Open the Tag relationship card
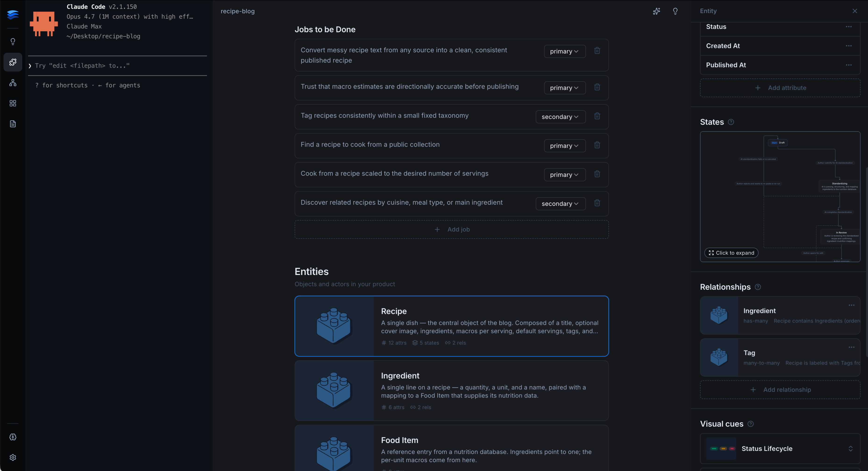Viewport: 868px width, 471px height. pos(780,358)
